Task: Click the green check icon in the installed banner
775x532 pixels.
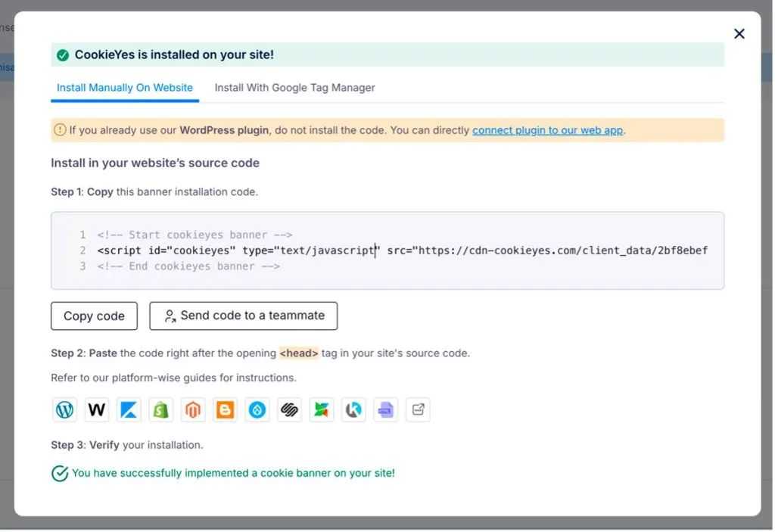Action: [63, 55]
